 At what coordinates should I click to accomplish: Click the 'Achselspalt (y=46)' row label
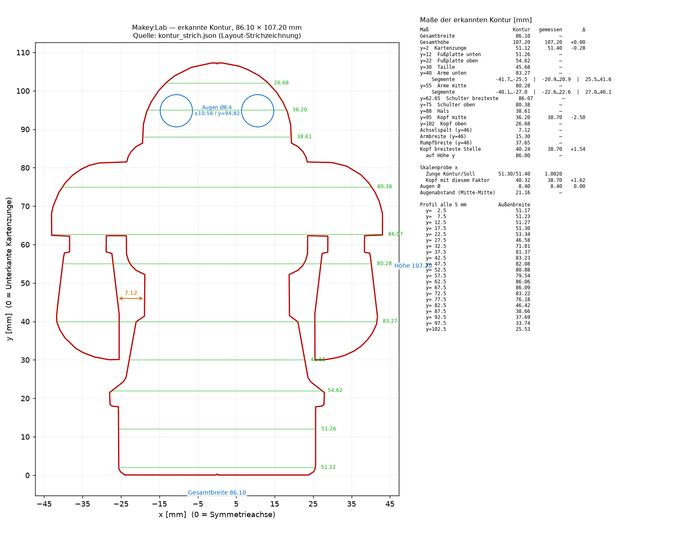tap(446, 130)
